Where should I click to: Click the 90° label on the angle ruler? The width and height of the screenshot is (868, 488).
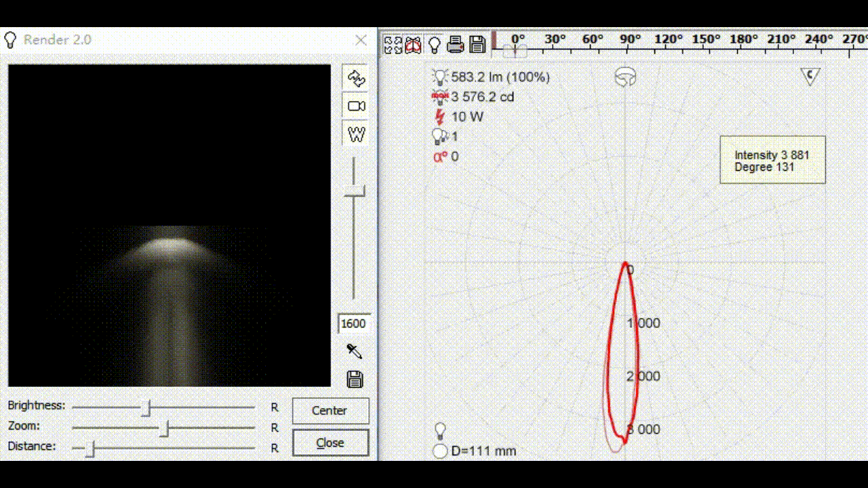tap(630, 39)
